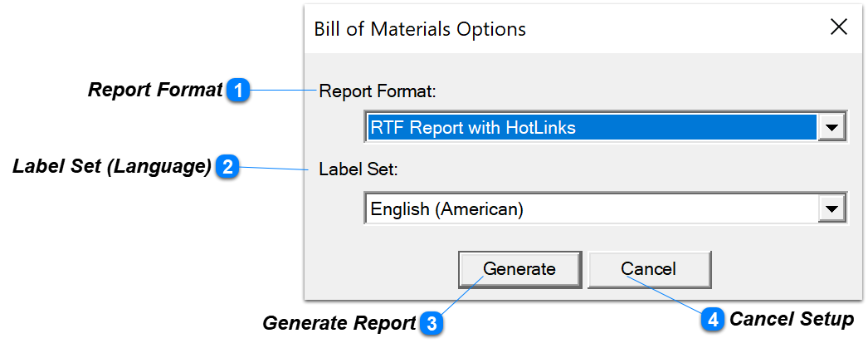Click the blue number 1 callout badge
The image size is (868, 348).
[x=238, y=91]
